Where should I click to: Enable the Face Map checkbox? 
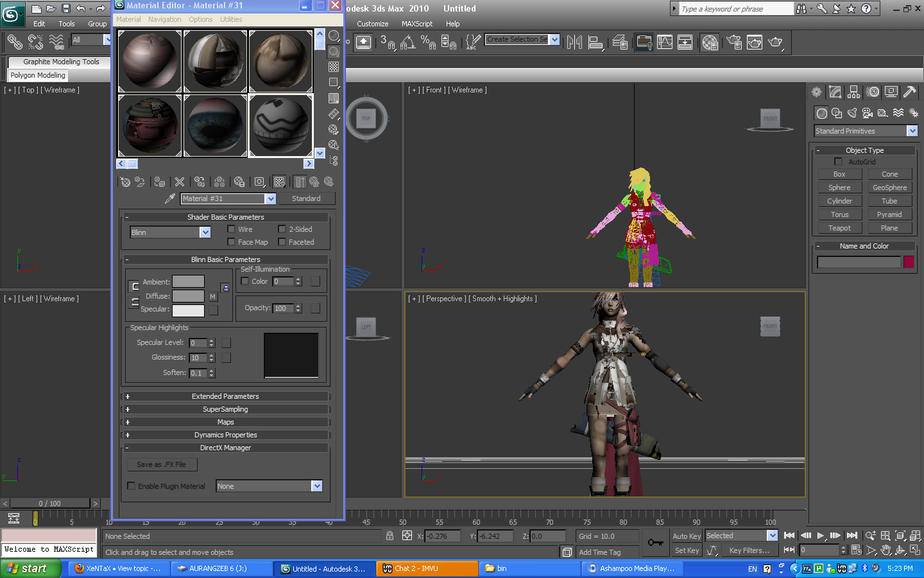(x=231, y=241)
